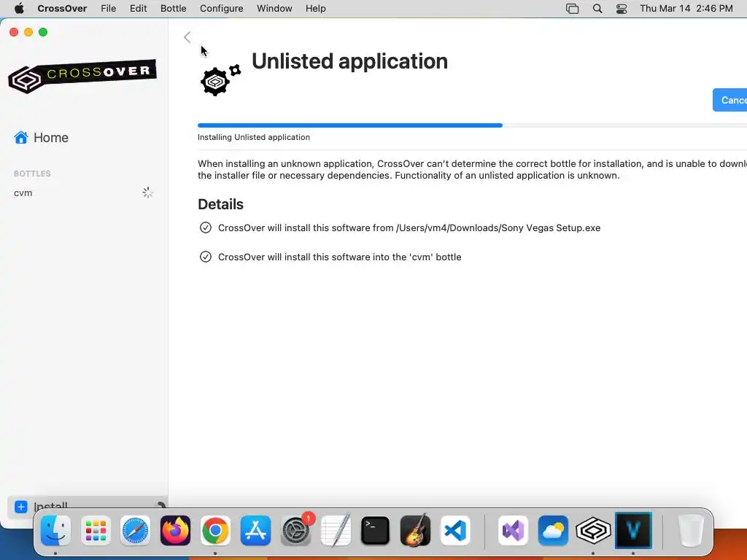Click the green full-screen window button
The image size is (747, 560).
tap(43, 32)
